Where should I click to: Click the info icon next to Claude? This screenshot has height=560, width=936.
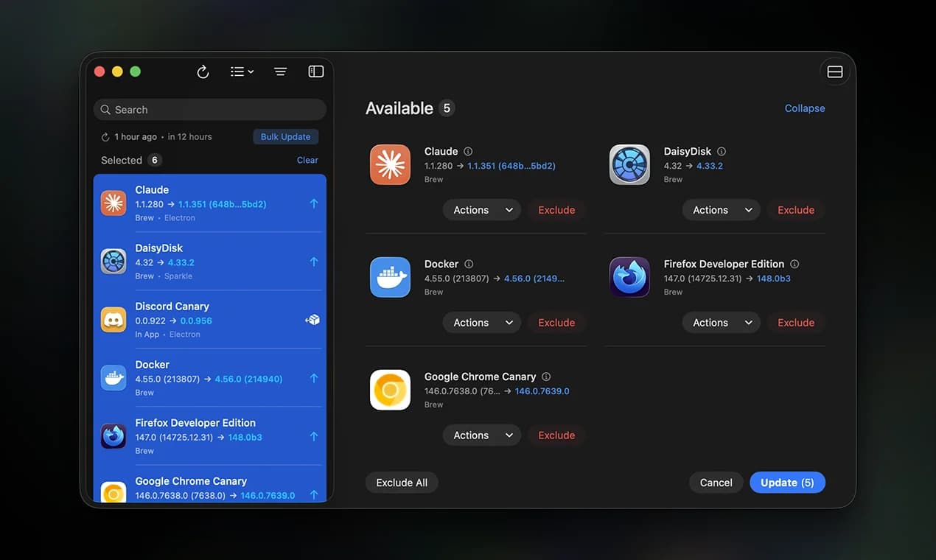point(469,150)
